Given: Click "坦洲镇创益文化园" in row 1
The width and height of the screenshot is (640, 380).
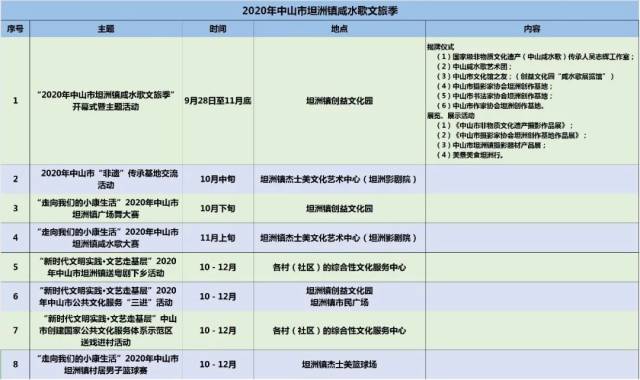Looking at the screenshot, I should point(339,100).
